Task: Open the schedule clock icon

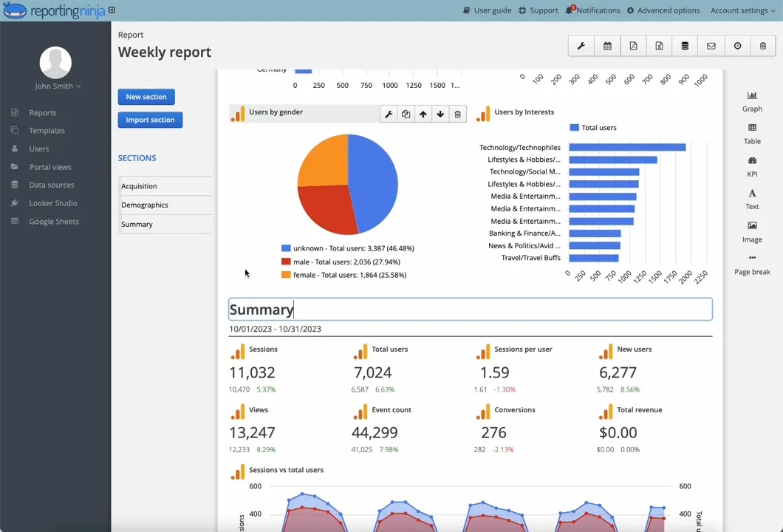Action: (737, 46)
